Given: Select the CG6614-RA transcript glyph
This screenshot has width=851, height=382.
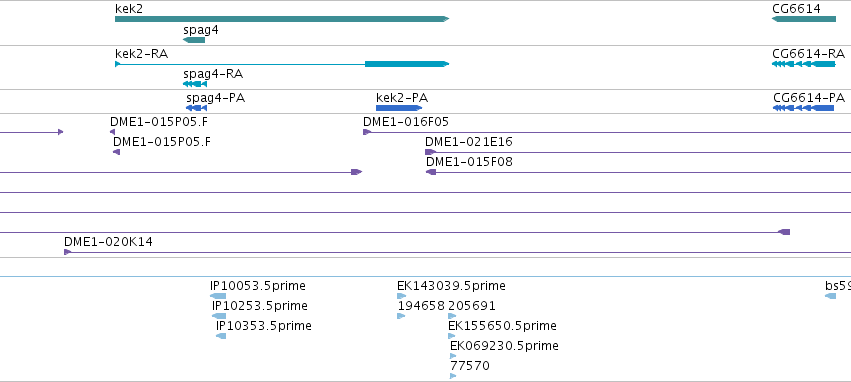Looking at the screenshot, I should 804,64.
